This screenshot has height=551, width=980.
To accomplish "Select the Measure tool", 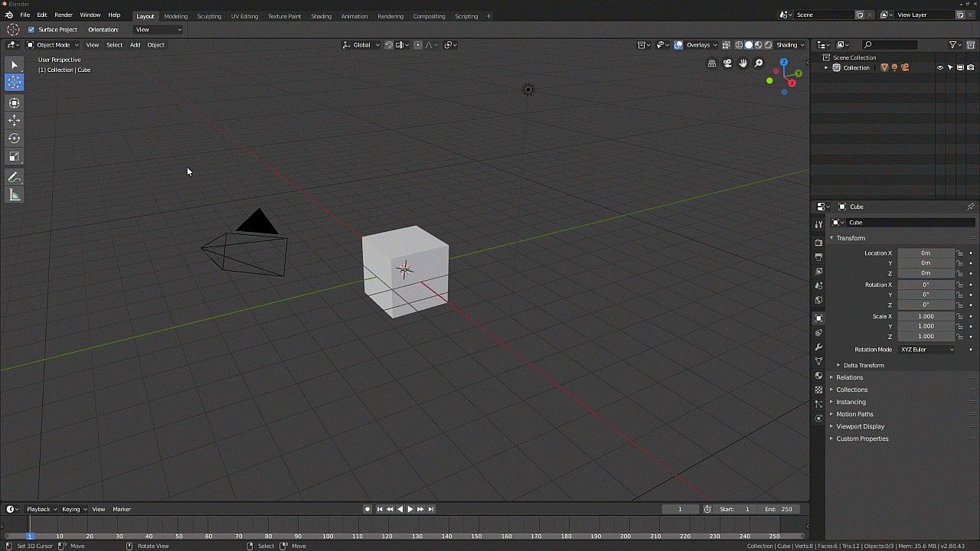I will [14, 194].
